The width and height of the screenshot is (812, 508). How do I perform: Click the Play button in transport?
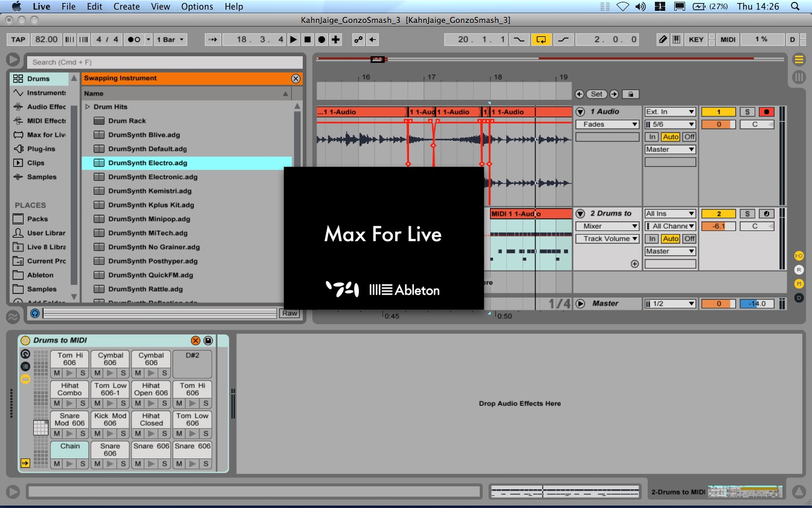(x=293, y=39)
